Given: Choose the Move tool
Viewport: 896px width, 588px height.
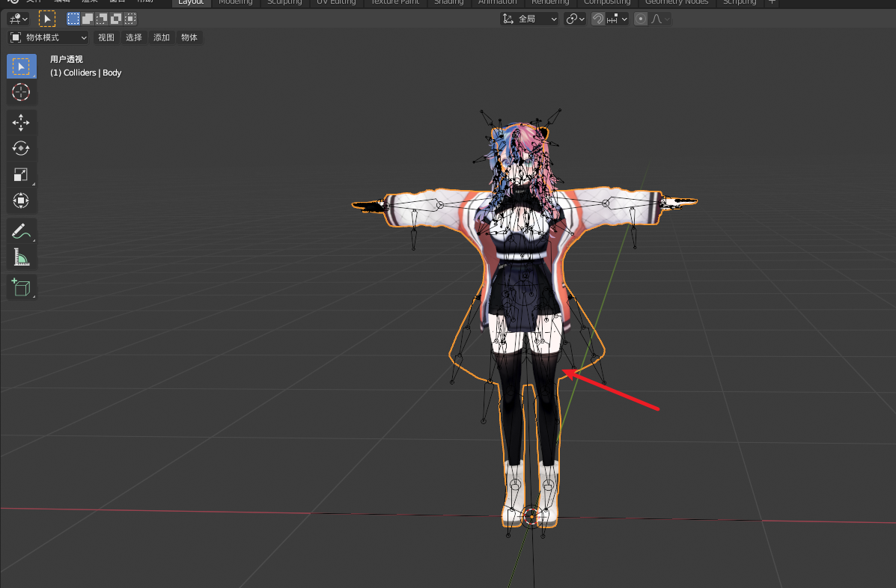Looking at the screenshot, I should click(21, 122).
